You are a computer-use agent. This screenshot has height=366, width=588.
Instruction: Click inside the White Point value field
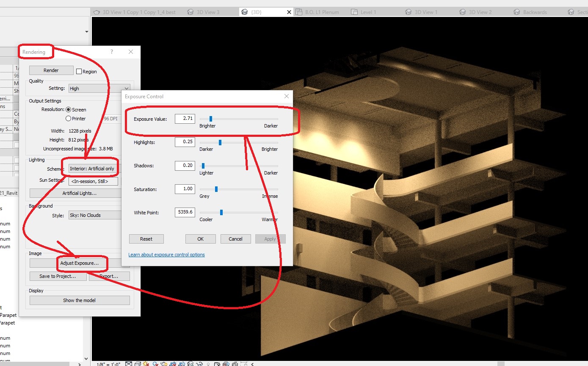click(185, 212)
